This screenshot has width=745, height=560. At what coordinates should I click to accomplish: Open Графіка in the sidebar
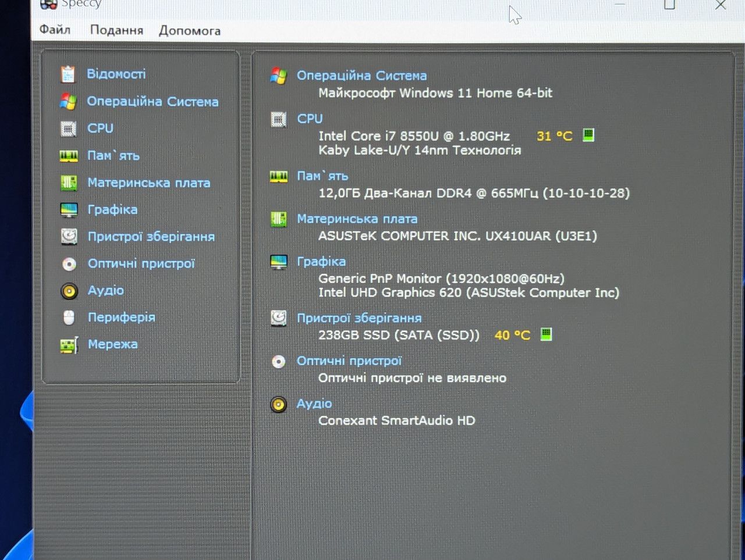[x=113, y=209]
